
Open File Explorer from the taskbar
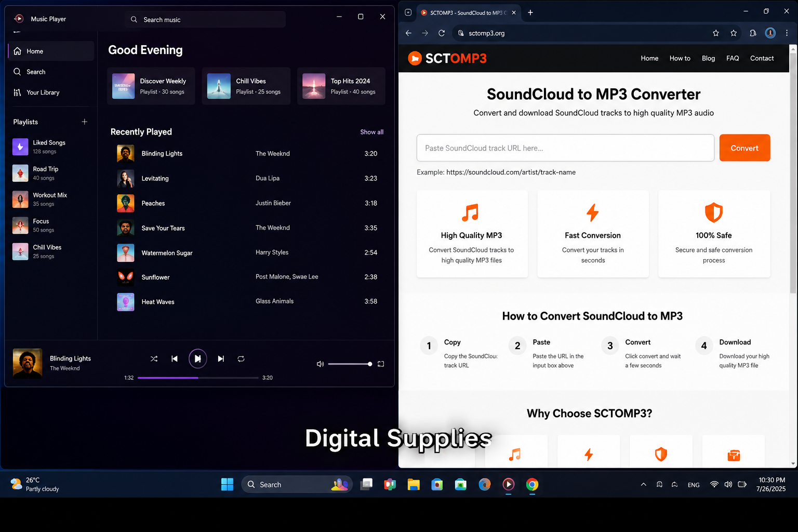pyautogui.click(x=414, y=485)
